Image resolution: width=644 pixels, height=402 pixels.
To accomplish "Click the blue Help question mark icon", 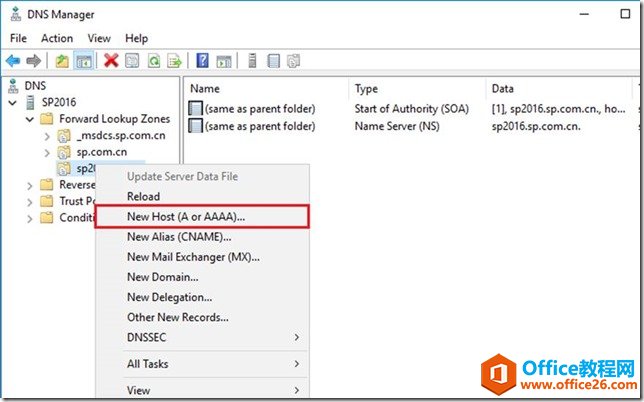I will 202,60.
